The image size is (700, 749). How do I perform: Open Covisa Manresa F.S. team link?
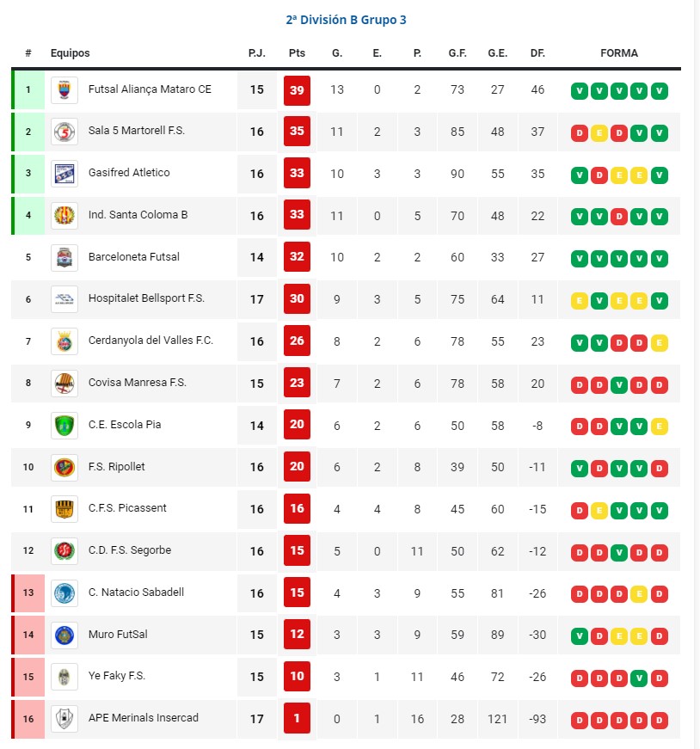(x=137, y=383)
